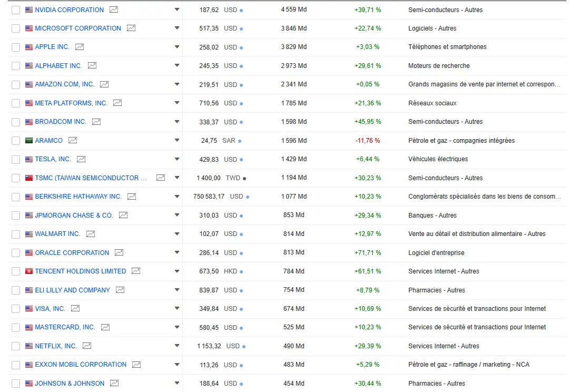Click chart icon next to BROADCOM INC.

point(96,122)
